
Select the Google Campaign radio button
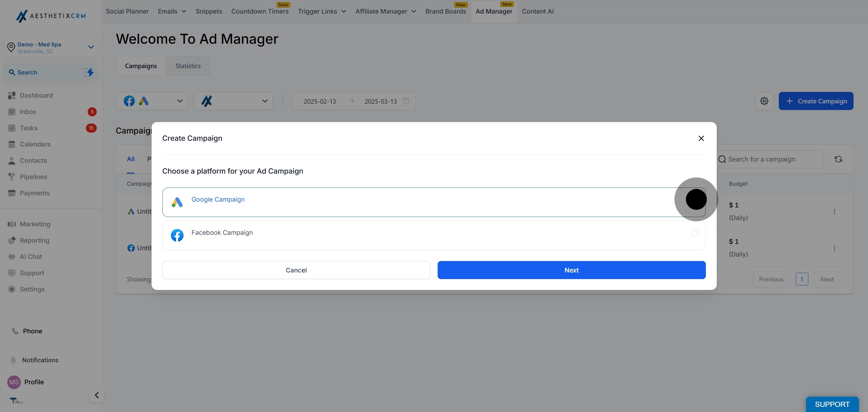(x=696, y=200)
